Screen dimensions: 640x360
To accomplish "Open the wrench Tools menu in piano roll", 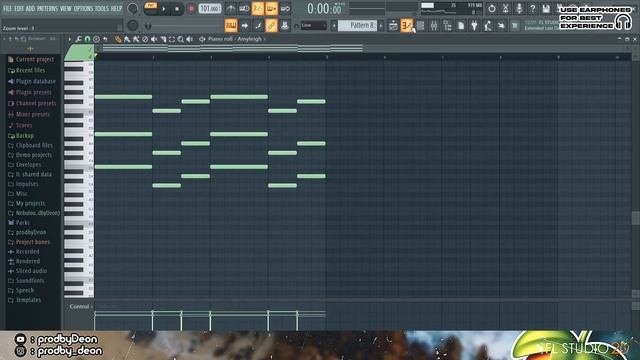I will pyautogui.click(x=78, y=39).
